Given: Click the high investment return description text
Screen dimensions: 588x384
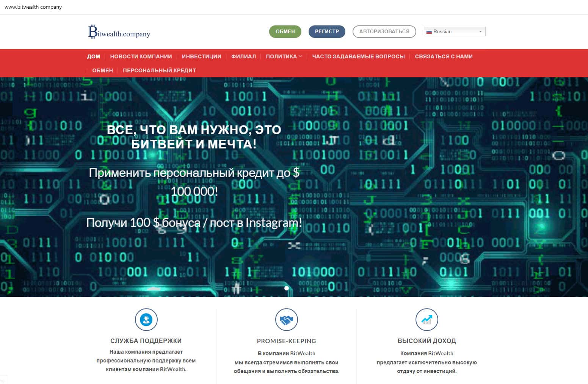Looking at the screenshot, I should pyautogui.click(x=427, y=362).
